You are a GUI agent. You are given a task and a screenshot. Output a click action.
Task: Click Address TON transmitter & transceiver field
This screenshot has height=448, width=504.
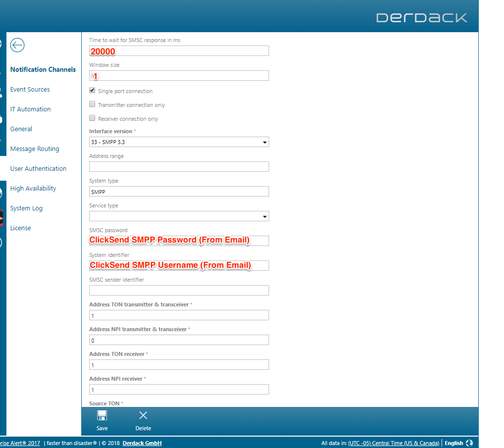point(179,315)
